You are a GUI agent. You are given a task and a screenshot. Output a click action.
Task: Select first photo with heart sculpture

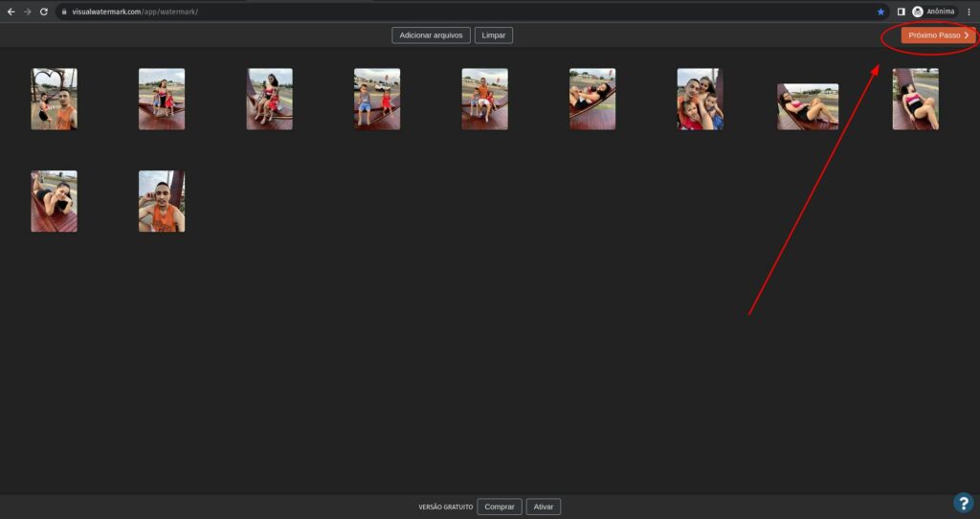tap(55, 99)
